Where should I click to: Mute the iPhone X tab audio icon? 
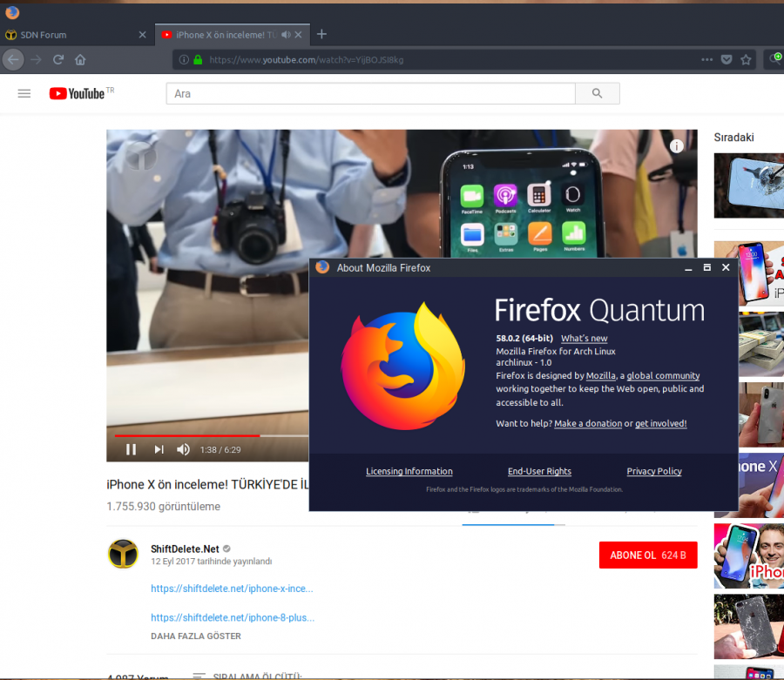click(286, 35)
